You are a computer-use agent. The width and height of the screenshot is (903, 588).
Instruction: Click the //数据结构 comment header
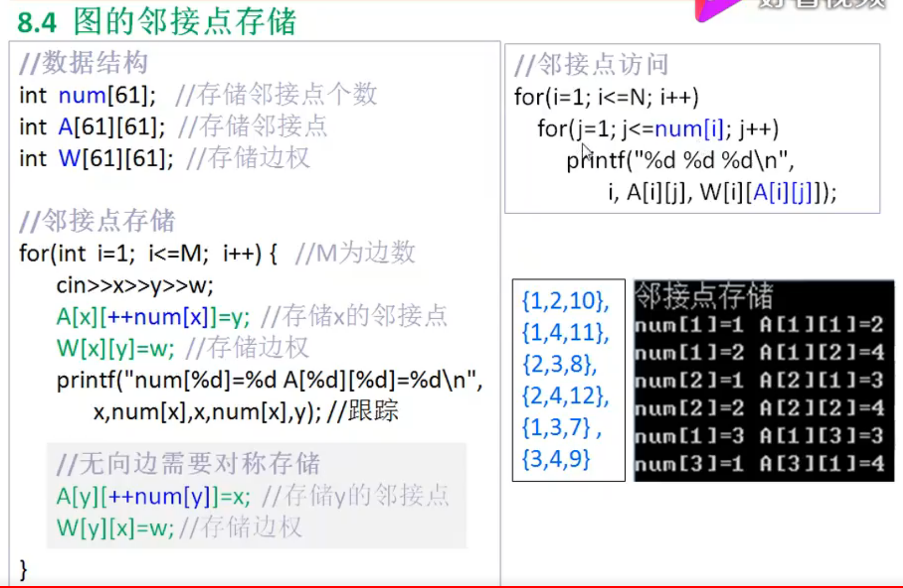click(83, 63)
